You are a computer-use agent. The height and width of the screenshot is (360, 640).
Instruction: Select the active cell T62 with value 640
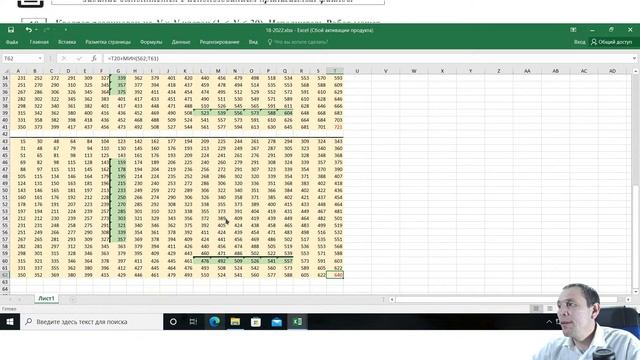point(335,275)
